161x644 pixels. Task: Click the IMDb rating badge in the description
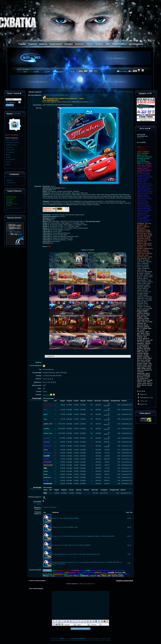[63, 209]
